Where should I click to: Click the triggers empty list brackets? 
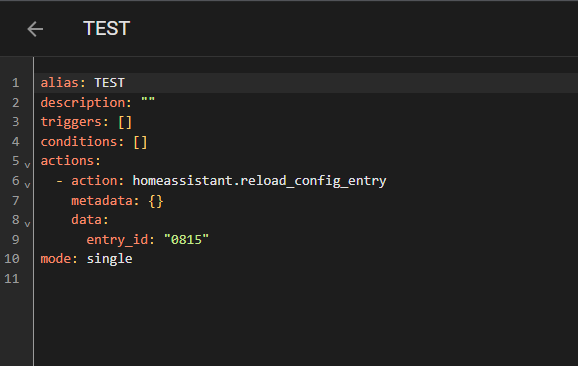(x=125, y=122)
